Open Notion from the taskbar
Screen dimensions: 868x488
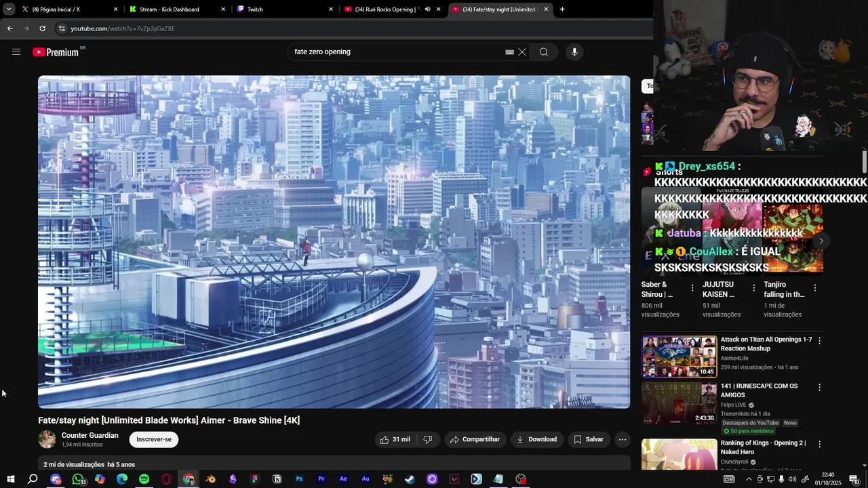277,479
